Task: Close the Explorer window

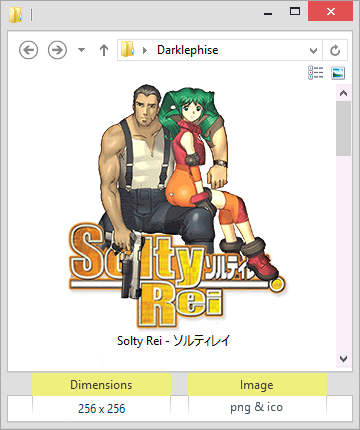Action: [330, 12]
